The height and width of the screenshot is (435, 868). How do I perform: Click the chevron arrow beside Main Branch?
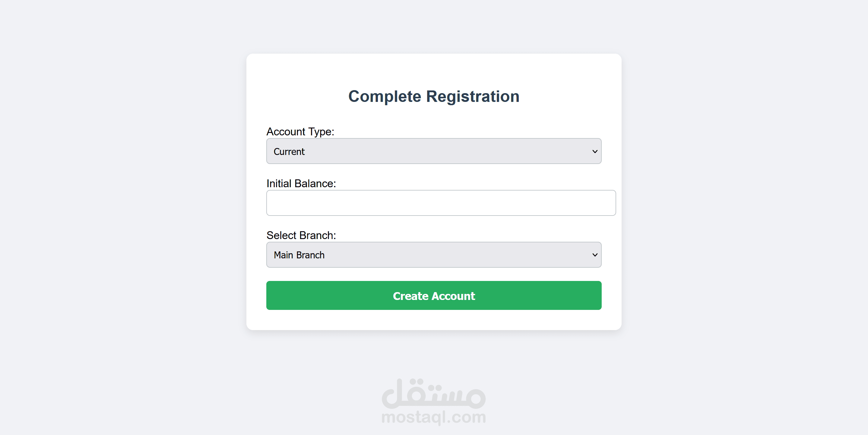[x=595, y=255]
